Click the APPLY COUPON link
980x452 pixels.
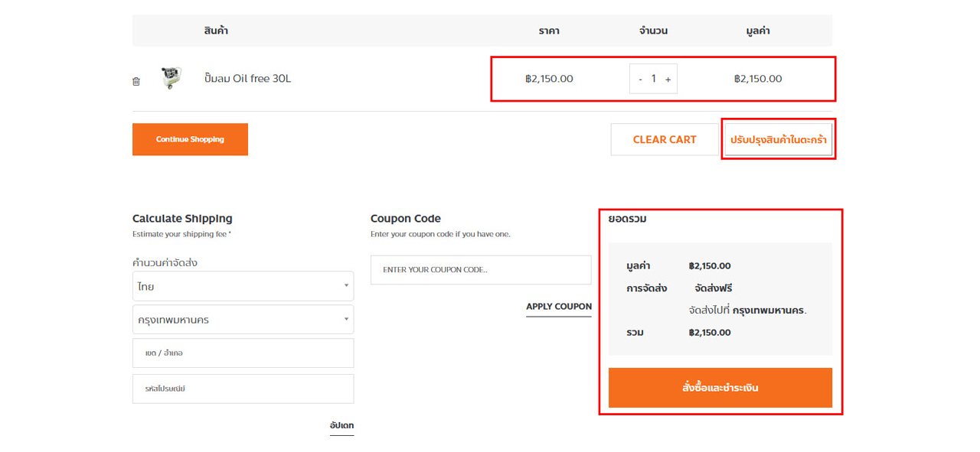559,307
